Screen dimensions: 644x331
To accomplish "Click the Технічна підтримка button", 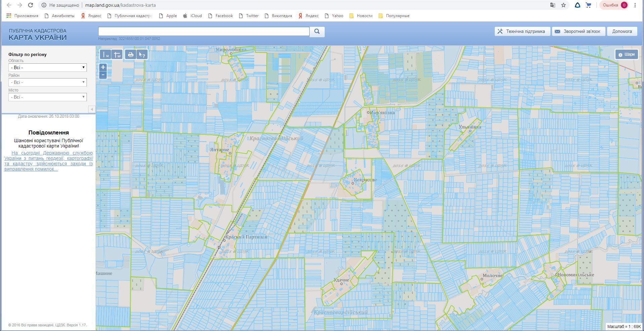I will click(522, 32).
